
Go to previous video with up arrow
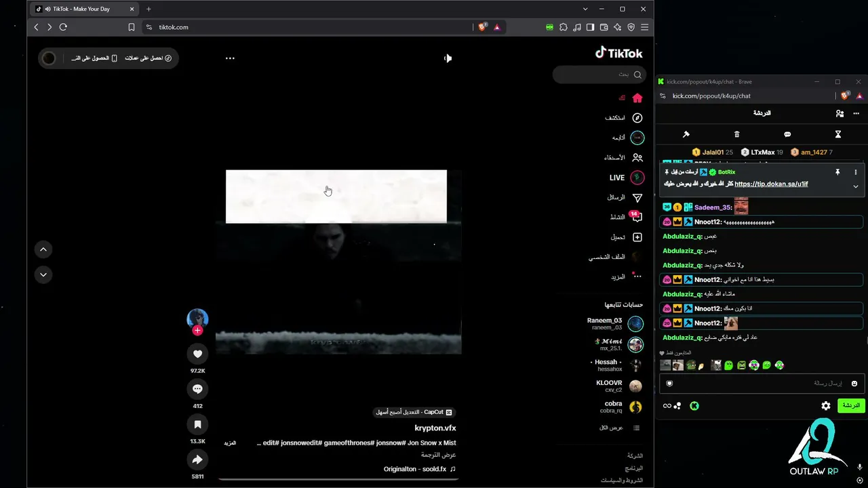(x=43, y=249)
